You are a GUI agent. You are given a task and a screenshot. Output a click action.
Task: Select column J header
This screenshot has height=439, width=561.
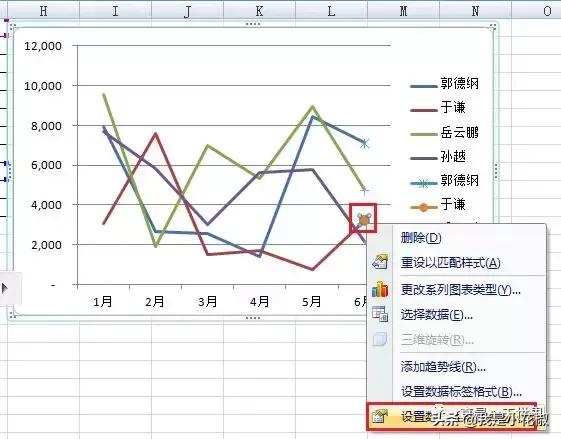tap(187, 11)
